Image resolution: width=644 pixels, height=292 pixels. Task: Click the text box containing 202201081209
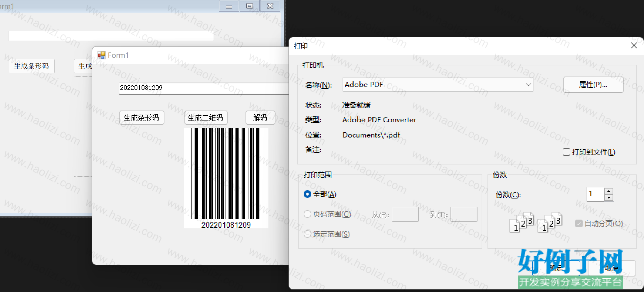(x=204, y=88)
